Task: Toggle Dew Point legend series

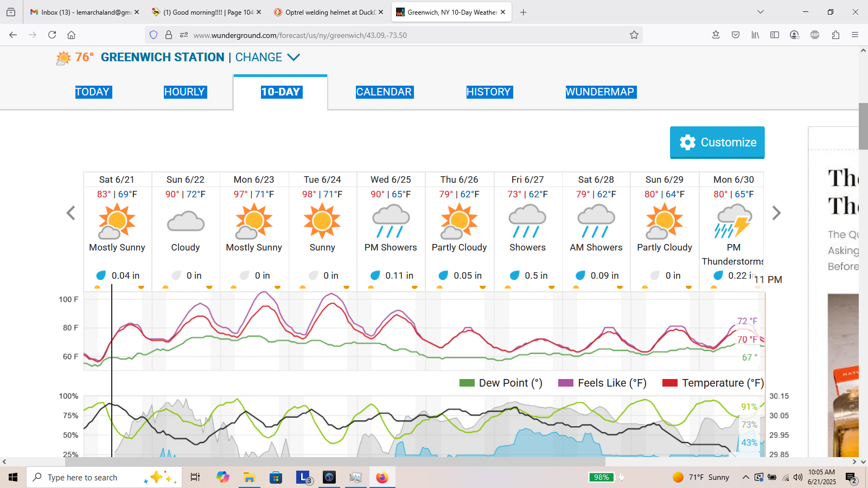Action: [x=501, y=383]
